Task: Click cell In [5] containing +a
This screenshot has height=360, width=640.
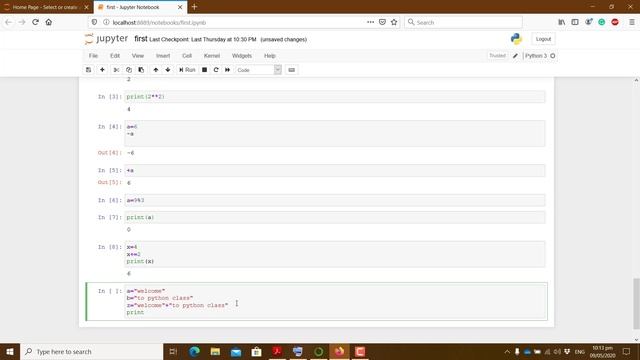Action: pos(335,171)
